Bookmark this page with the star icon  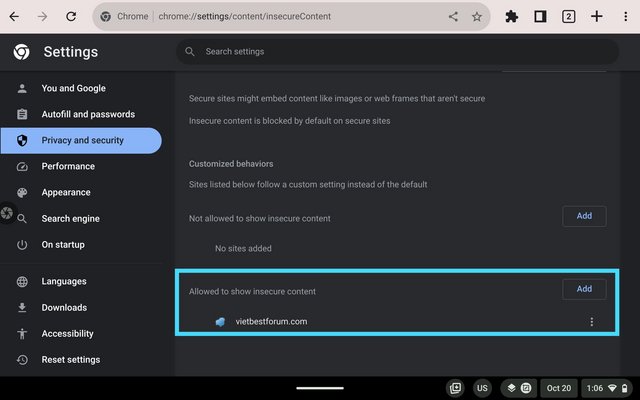click(477, 16)
